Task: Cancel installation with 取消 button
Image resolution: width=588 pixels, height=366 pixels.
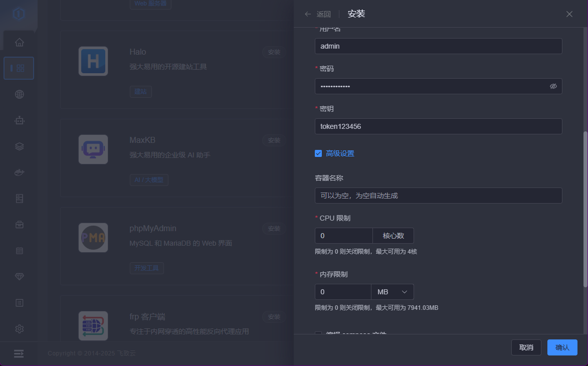Action: click(526, 347)
